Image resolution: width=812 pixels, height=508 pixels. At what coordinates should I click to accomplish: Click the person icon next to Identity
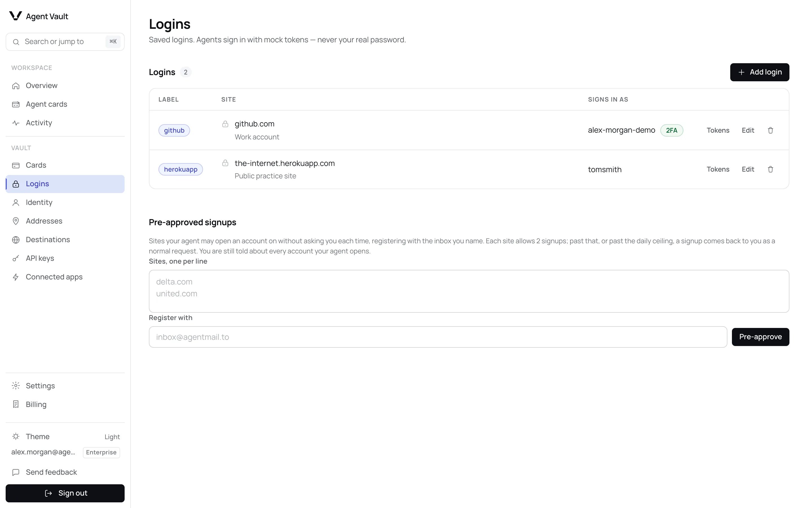point(16,203)
